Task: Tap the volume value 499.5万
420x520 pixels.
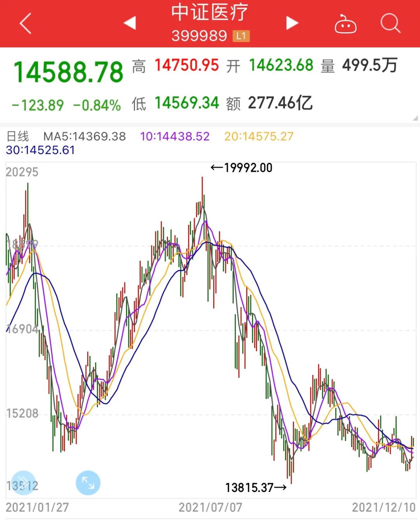Action: click(370, 65)
